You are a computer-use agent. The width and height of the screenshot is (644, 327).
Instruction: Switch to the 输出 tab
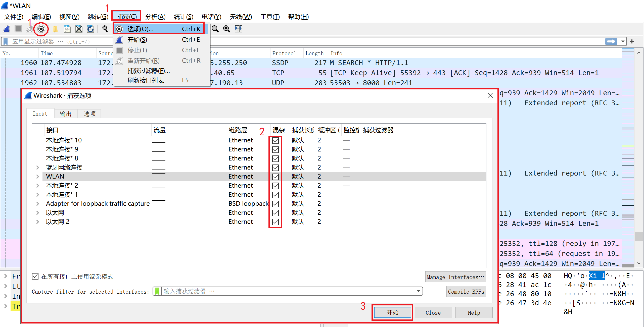(65, 114)
